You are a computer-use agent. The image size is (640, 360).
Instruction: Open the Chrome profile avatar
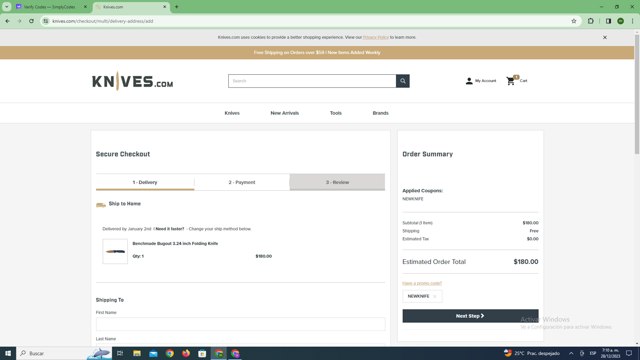620,21
